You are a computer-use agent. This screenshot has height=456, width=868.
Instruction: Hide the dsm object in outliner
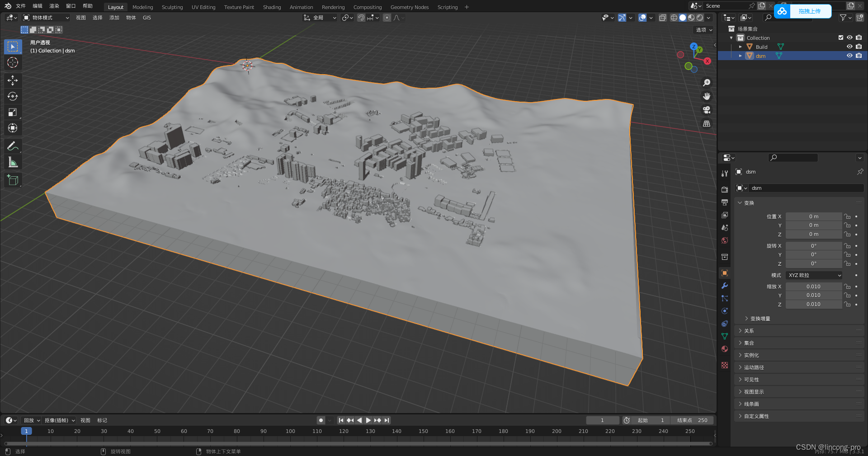pyautogui.click(x=849, y=56)
